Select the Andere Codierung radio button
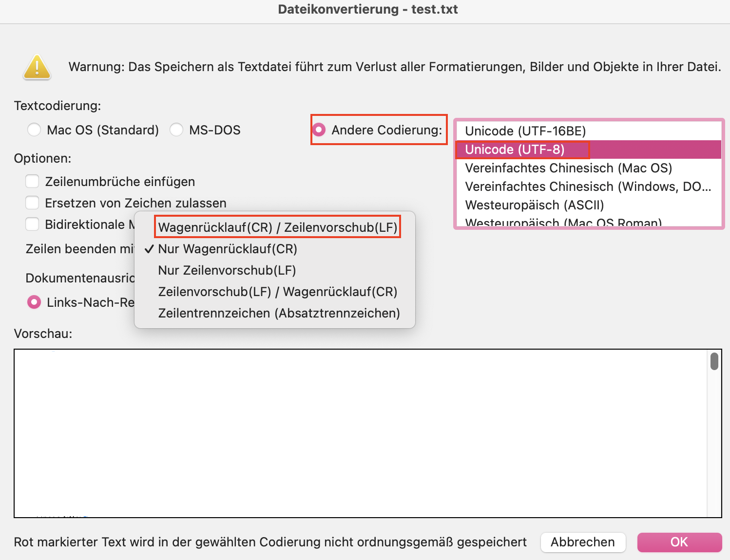730x560 pixels. click(x=319, y=130)
